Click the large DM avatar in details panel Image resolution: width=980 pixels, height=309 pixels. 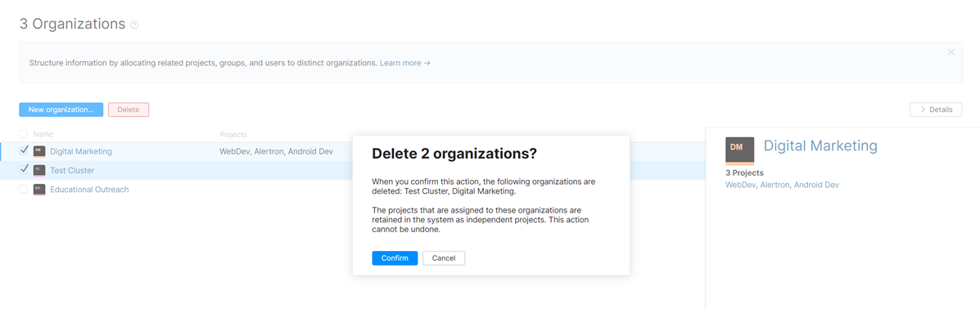point(739,150)
